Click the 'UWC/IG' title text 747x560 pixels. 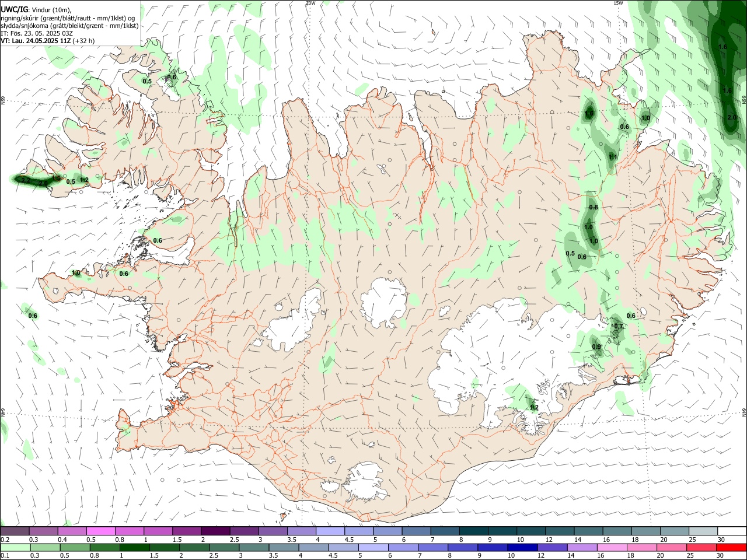point(14,9)
